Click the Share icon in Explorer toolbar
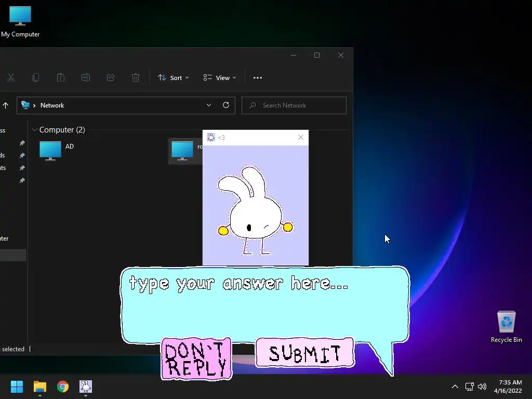532x399 pixels. (111, 78)
